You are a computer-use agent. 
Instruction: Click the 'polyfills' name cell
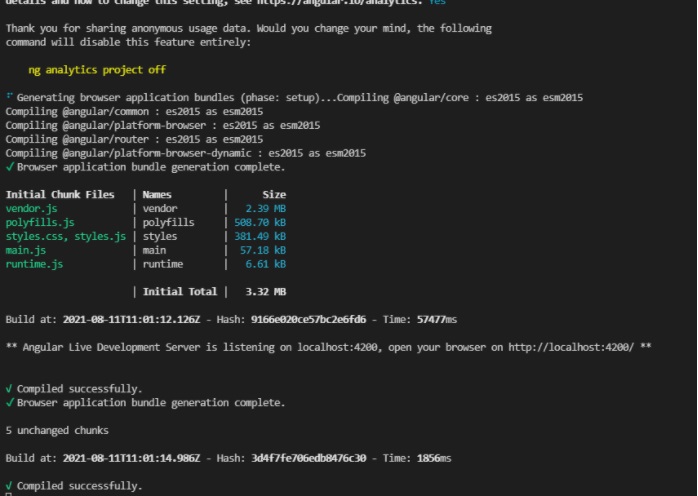(x=168, y=222)
